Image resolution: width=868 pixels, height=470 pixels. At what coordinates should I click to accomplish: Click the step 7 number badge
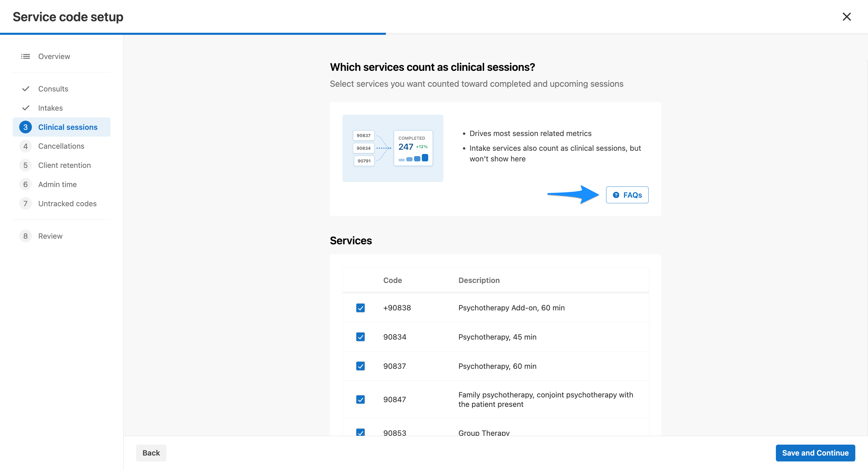[x=26, y=203]
